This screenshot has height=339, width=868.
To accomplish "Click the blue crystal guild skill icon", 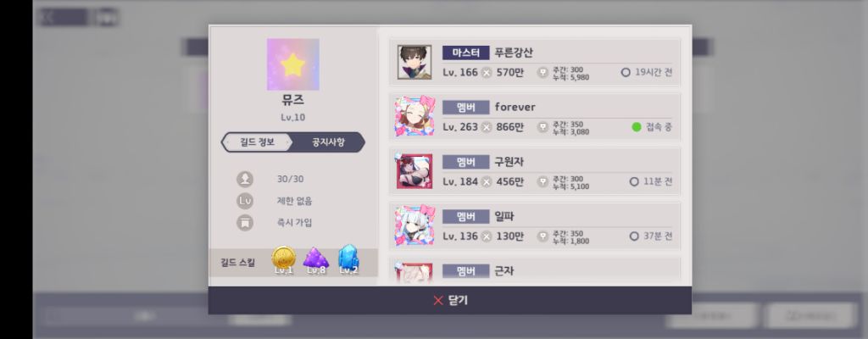I will coord(348,259).
